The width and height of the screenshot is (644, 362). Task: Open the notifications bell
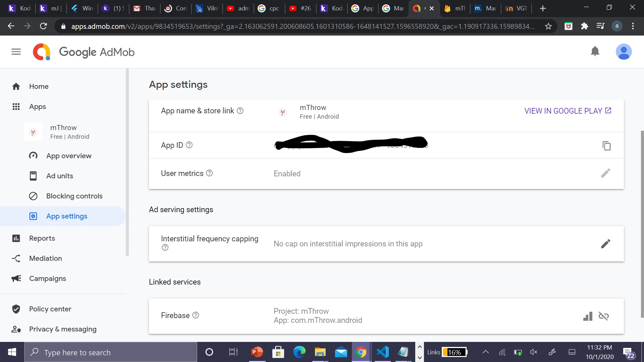595,51
